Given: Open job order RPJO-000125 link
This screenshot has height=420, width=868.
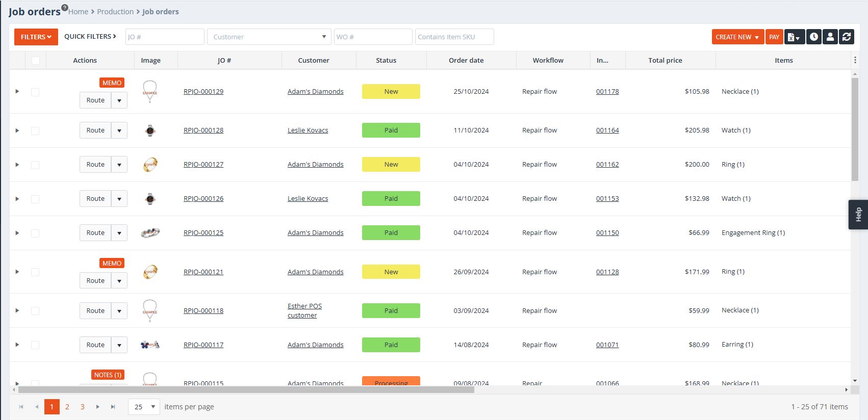Looking at the screenshot, I should point(203,233).
